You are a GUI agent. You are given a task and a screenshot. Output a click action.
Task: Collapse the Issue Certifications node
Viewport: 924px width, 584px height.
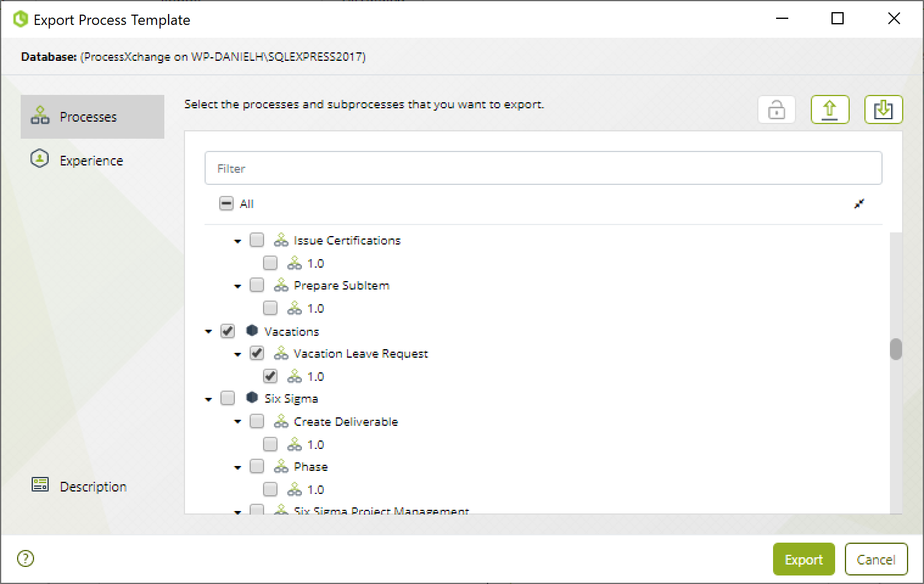[x=237, y=242]
